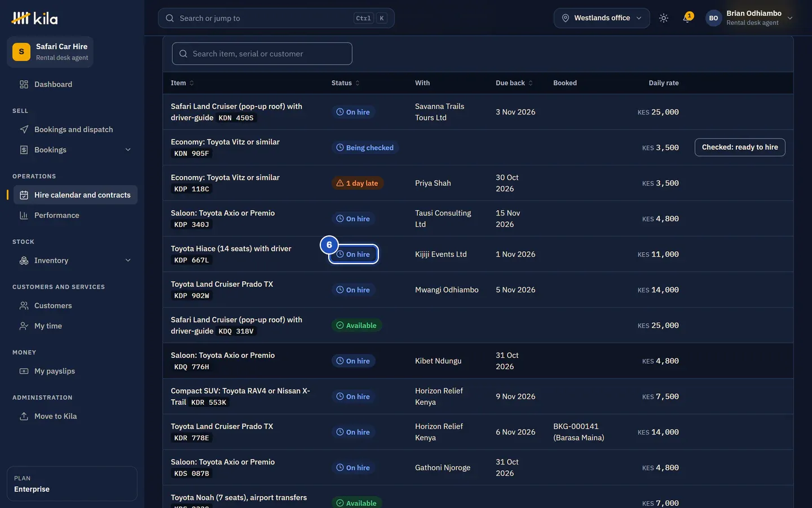812x508 pixels.
Task: Click the Bookings receipt icon
Action: coord(24,150)
